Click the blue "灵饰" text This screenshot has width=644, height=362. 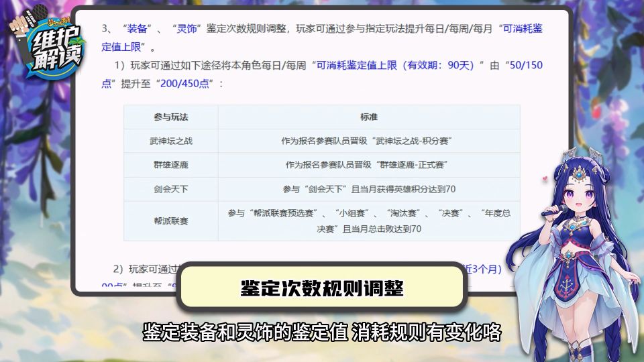click(x=187, y=29)
